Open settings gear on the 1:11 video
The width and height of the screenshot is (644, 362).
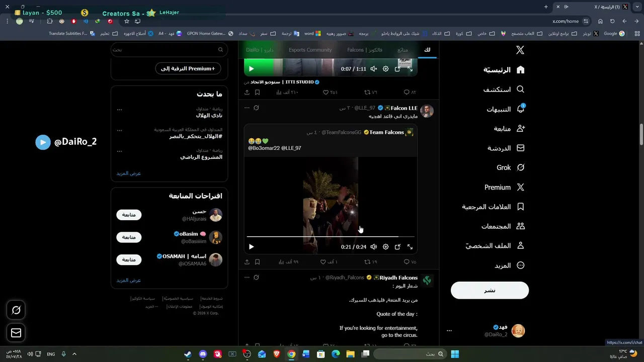pos(385,69)
